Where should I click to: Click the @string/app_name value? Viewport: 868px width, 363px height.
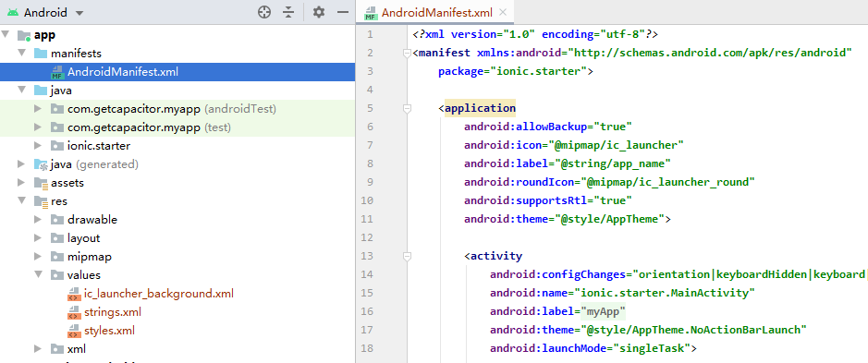coord(614,163)
